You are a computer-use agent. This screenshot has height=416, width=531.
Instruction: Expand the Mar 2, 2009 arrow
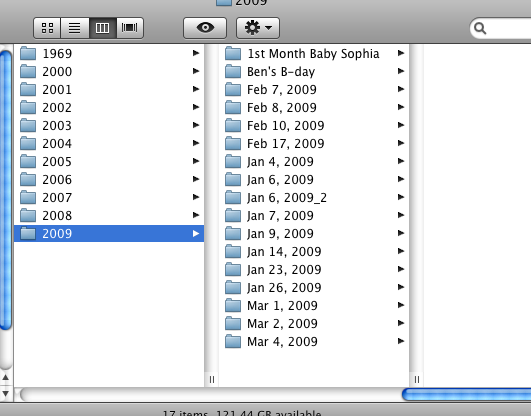401,323
